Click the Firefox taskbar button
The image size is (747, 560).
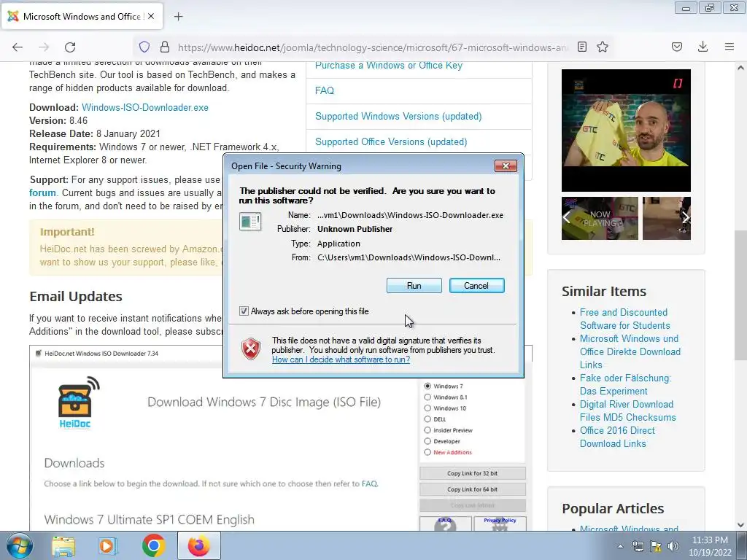[x=198, y=545]
